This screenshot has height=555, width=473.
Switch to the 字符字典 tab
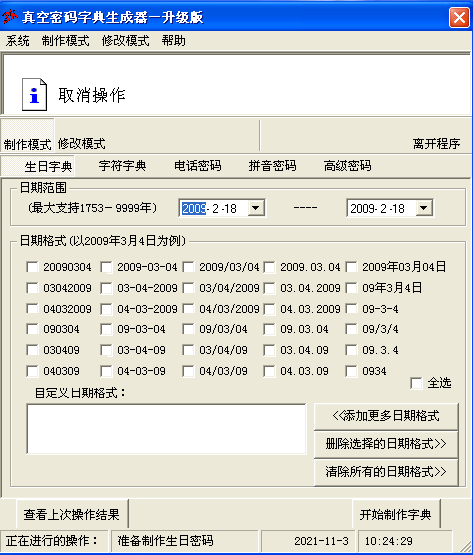122,165
